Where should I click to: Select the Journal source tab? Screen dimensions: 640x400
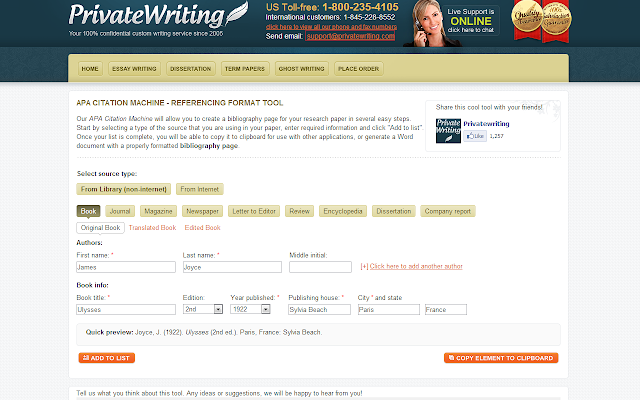coord(120,211)
